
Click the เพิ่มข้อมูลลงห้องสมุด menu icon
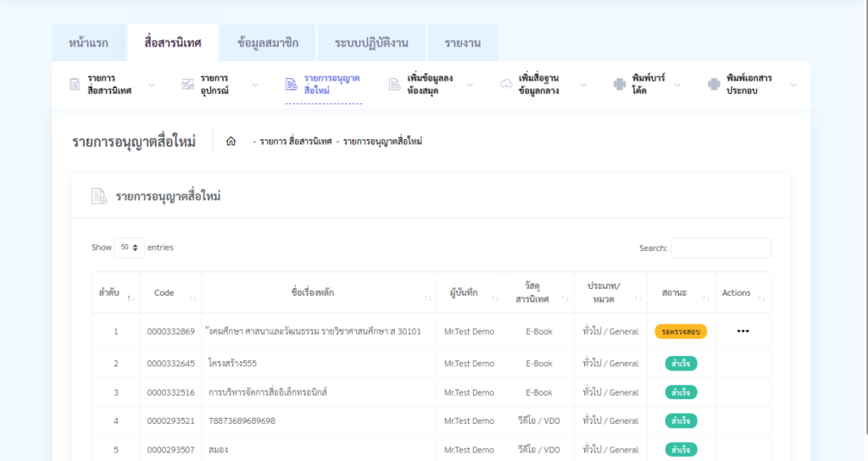pos(394,85)
